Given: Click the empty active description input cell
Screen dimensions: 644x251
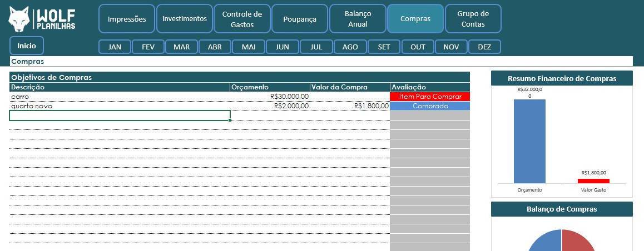Looking at the screenshot, I should pyautogui.click(x=120, y=116).
